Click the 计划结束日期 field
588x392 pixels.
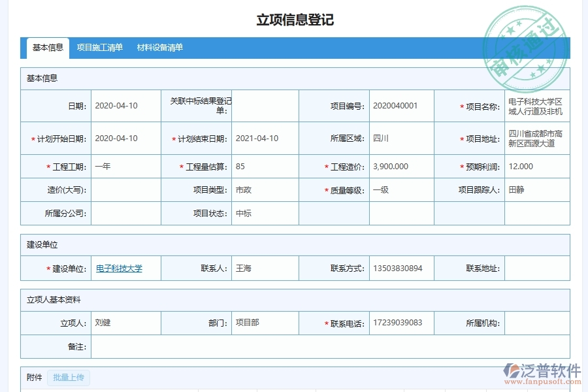[264, 138]
